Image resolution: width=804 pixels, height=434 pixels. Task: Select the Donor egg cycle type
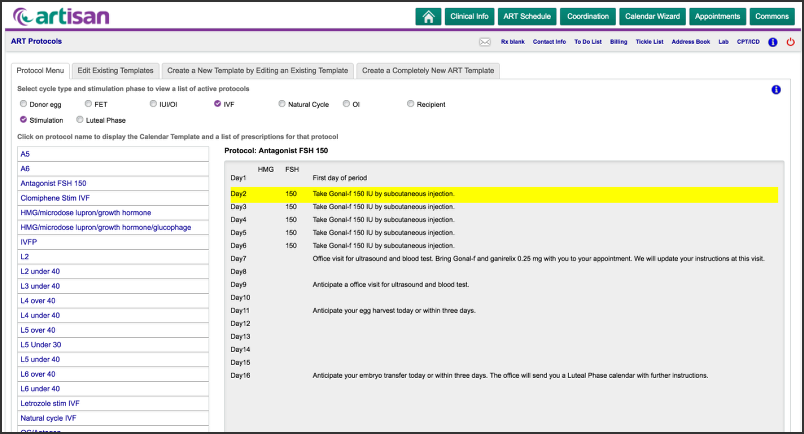[x=24, y=104]
